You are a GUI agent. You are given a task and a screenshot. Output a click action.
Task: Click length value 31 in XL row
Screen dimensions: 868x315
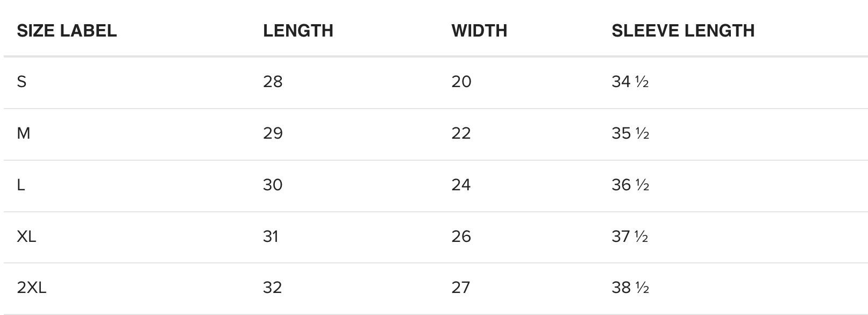click(x=271, y=237)
